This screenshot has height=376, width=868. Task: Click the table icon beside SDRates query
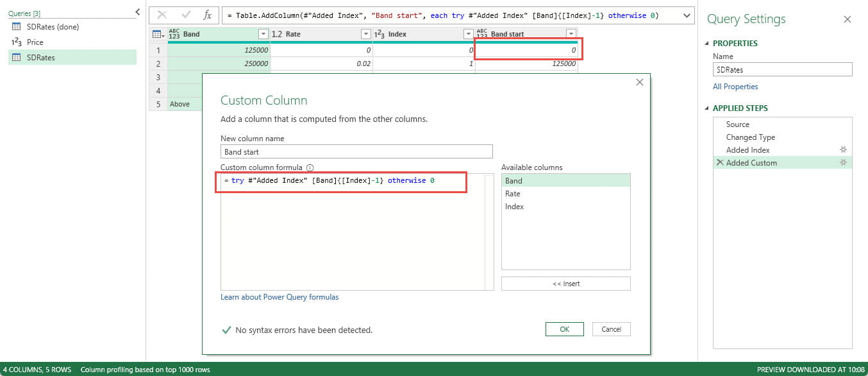[16, 56]
